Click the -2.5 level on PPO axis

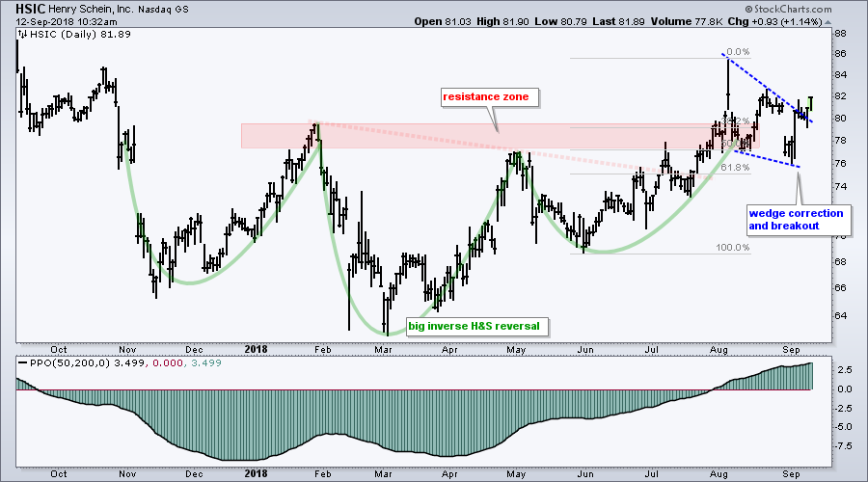click(x=844, y=409)
